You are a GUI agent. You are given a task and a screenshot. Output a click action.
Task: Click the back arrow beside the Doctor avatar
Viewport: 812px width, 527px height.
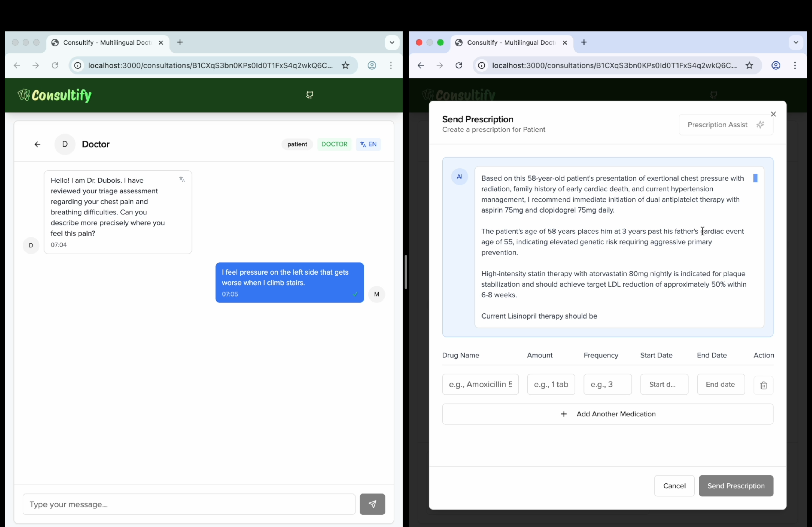(x=37, y=144)
